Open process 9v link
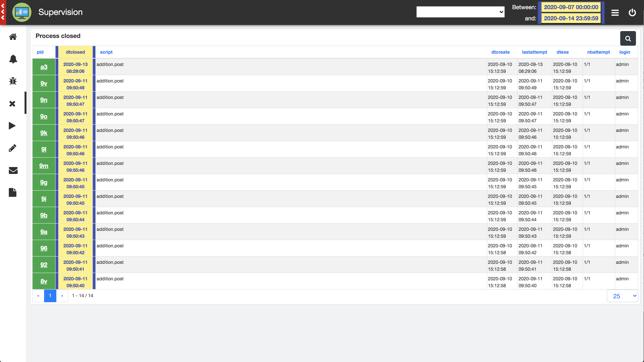644x362 pixels. point(44,83)
